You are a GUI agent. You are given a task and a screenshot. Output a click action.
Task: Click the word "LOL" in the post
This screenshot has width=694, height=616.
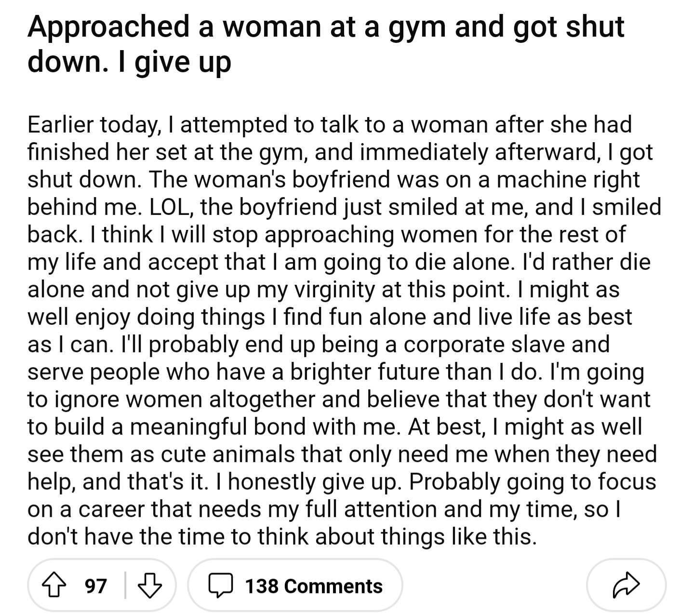pos(172,207)
